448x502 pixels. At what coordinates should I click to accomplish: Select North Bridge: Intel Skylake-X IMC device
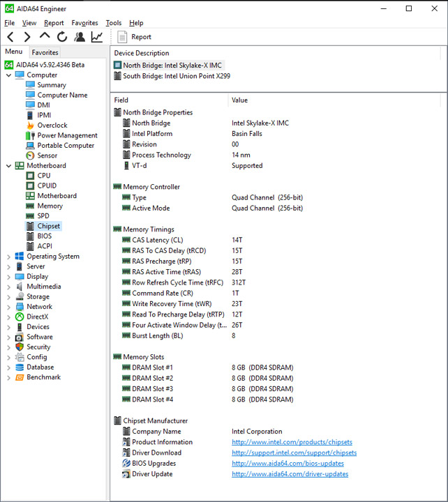[168, 66]
